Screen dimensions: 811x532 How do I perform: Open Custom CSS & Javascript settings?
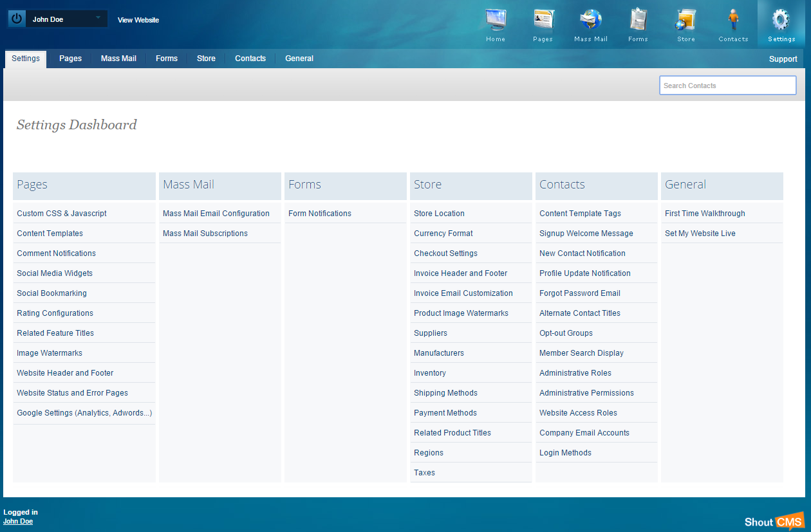pos(62,214)
